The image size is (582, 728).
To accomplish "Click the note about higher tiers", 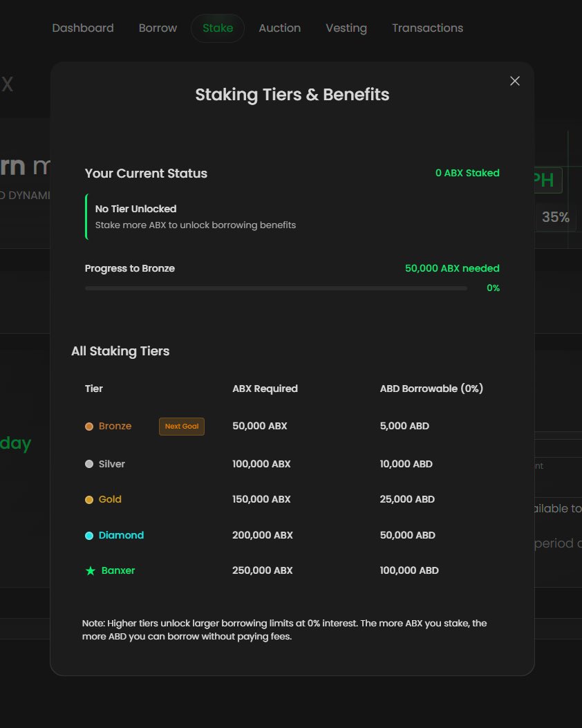I will pyautogui.click(x=285, y=630).
